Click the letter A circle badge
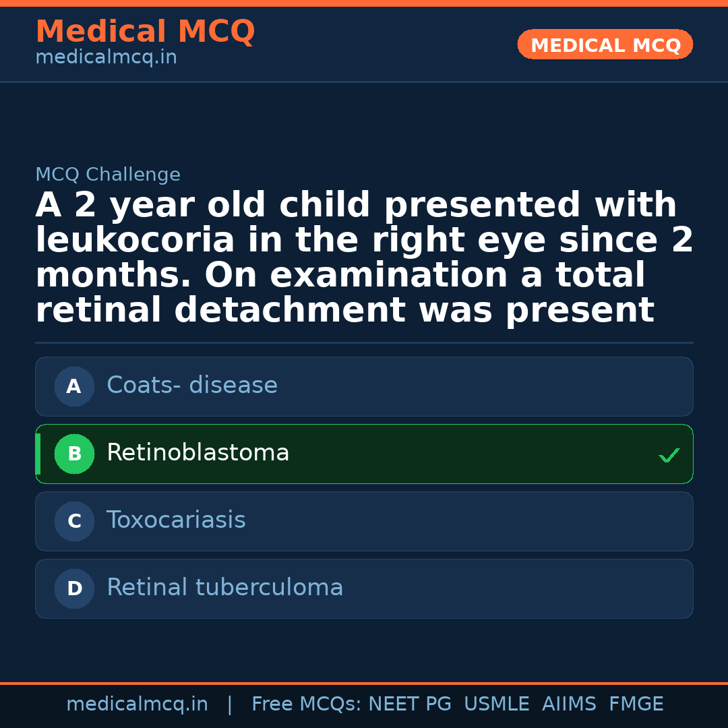 [x=74, y=387]
